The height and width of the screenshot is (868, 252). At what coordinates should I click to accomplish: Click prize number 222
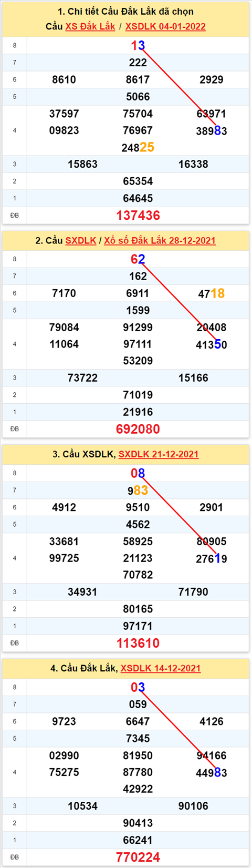138,63
